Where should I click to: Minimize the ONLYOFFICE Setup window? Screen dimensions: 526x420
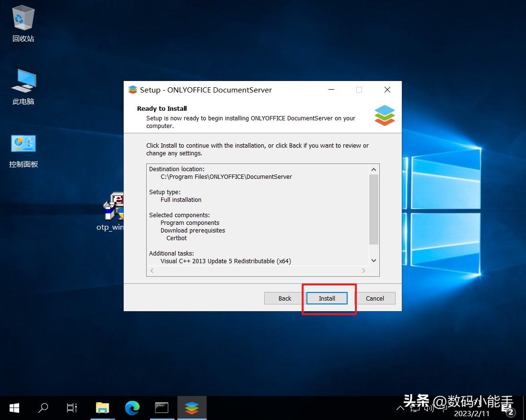click(x=331, y=90)
